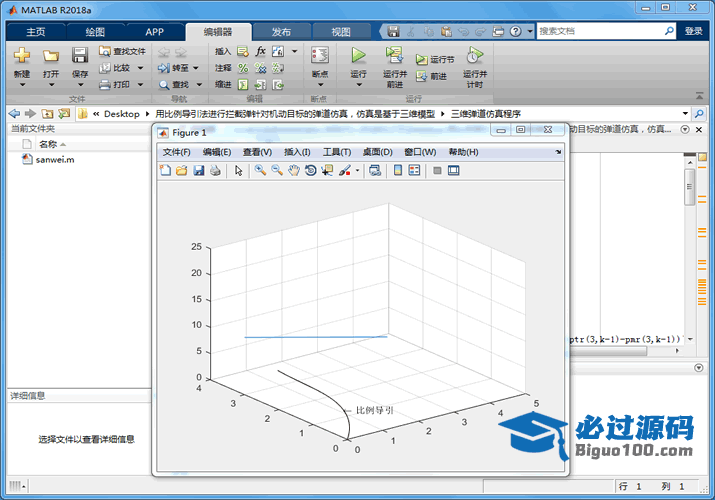The height and width of the screenshot is (500, 715).
Task: Click the browse for folder icon
Action: (x=64, y=113)
